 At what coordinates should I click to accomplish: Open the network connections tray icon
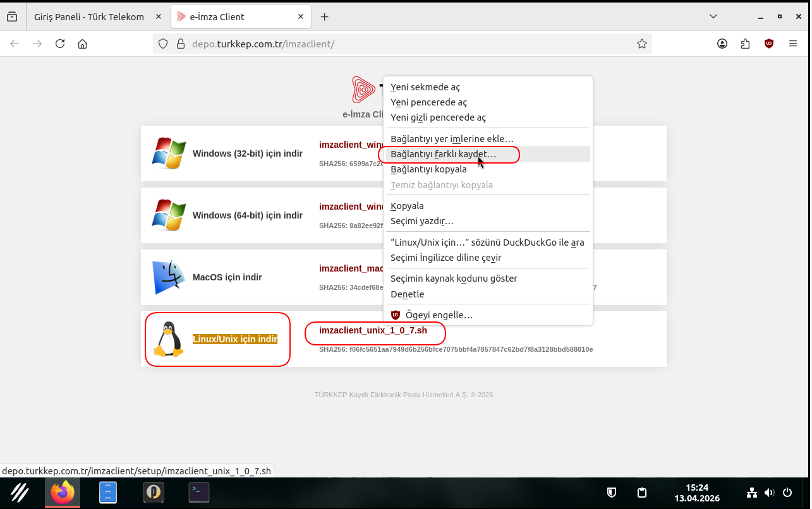[x=752, y=493]
